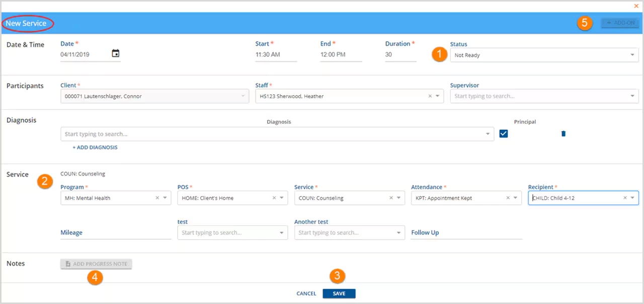Screen dimensions: 644x304
Task: Click the Notes section label
Action: [x=16, y=263]
